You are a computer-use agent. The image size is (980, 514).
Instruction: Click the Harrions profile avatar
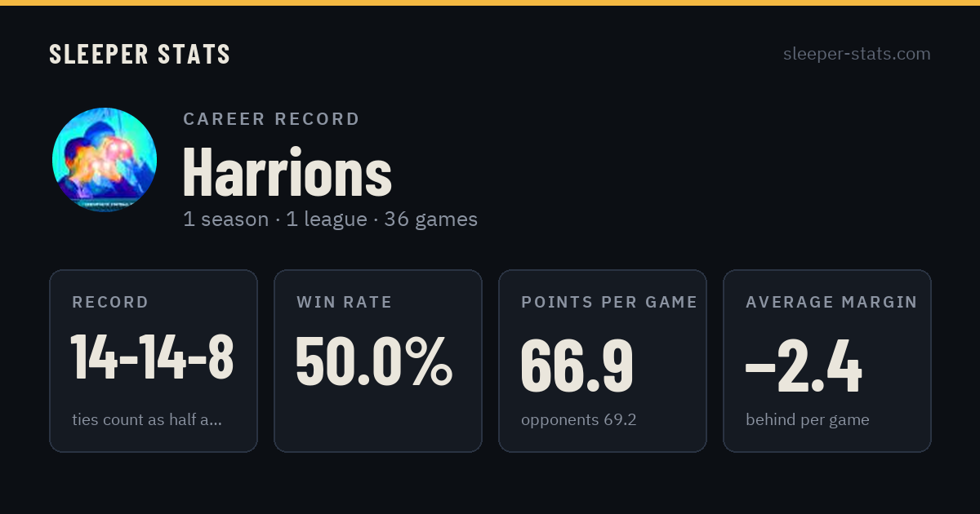coord(105,160)
